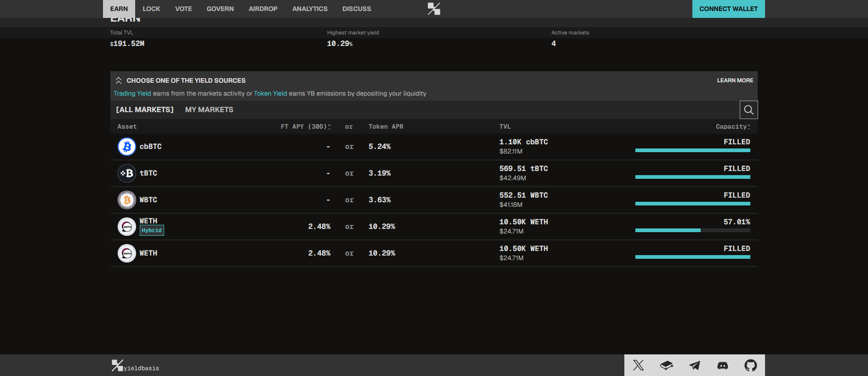Click FILLED label in the WBTC row
Viewport: 868px width, 376px height.
point(737,195)
